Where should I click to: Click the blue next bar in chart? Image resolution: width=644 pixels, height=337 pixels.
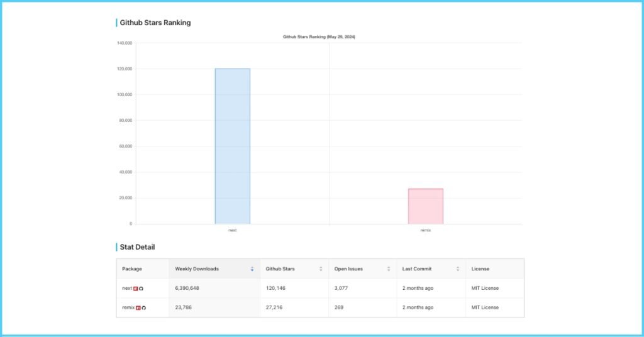(x=233, y=146)
